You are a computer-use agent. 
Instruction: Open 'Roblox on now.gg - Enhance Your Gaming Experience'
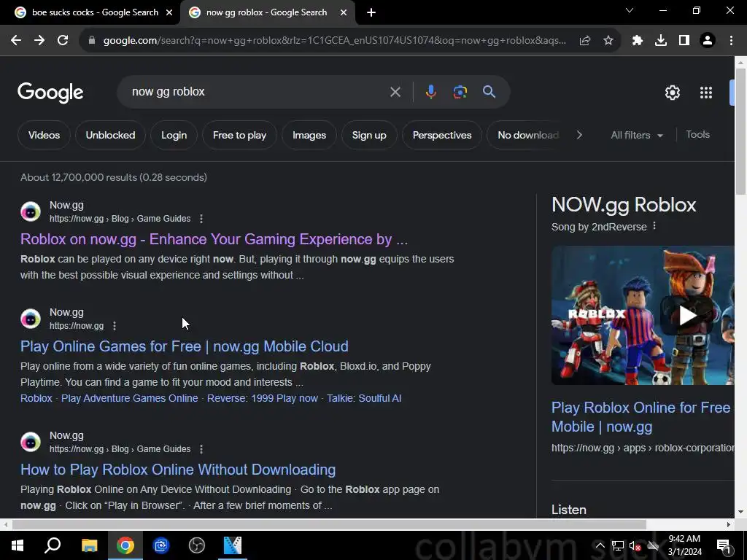click(x=214, y=239)
